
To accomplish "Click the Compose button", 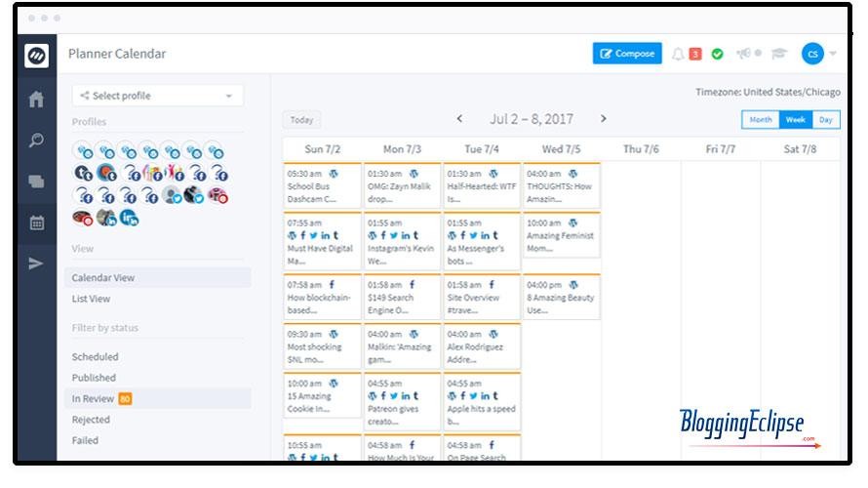I will point(627,53).
